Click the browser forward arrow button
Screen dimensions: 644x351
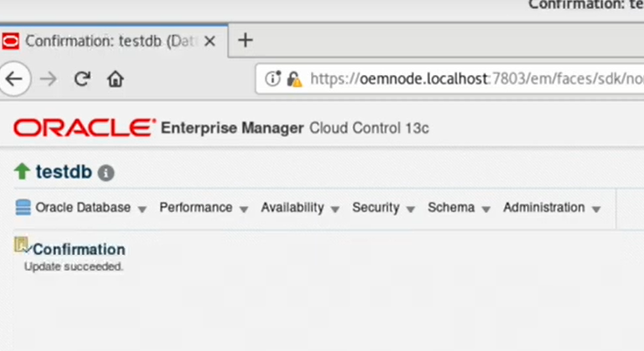[x=49, y=79]
